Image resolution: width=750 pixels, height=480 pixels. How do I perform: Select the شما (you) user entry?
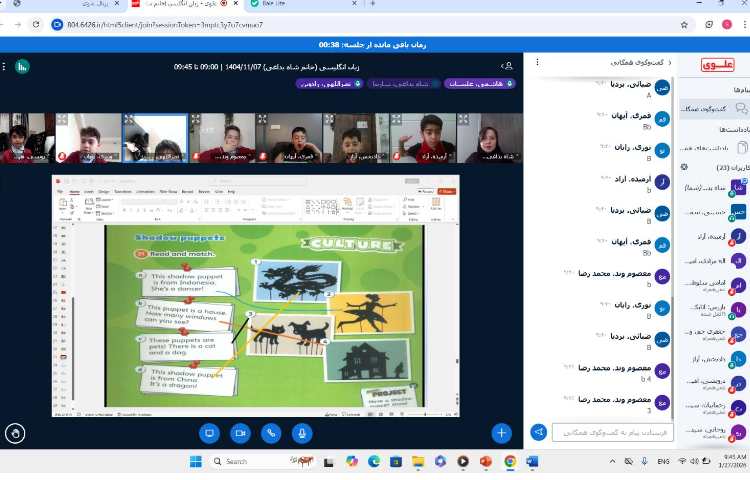[715, 188]
